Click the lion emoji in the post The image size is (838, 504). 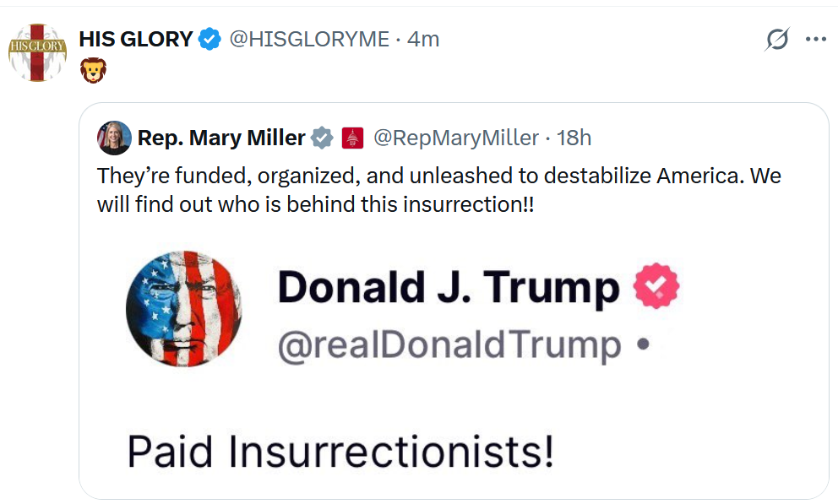pos(93,71)
